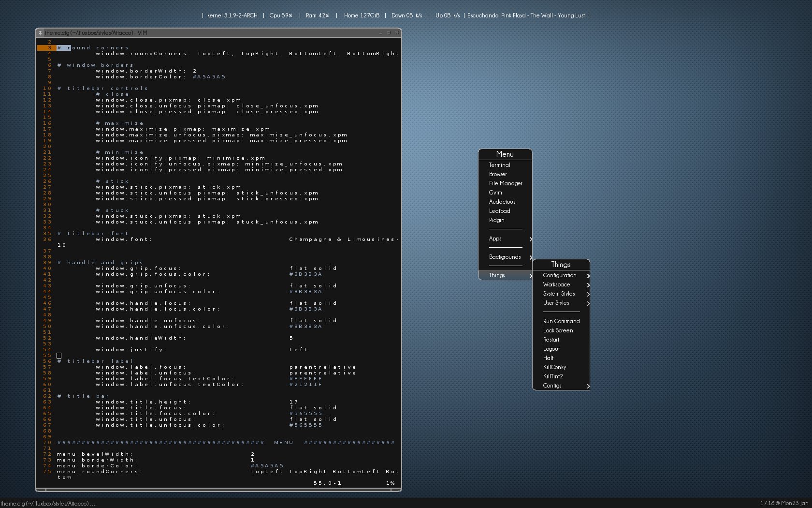Click the Down 0B k/s status readout

(406, 15)
